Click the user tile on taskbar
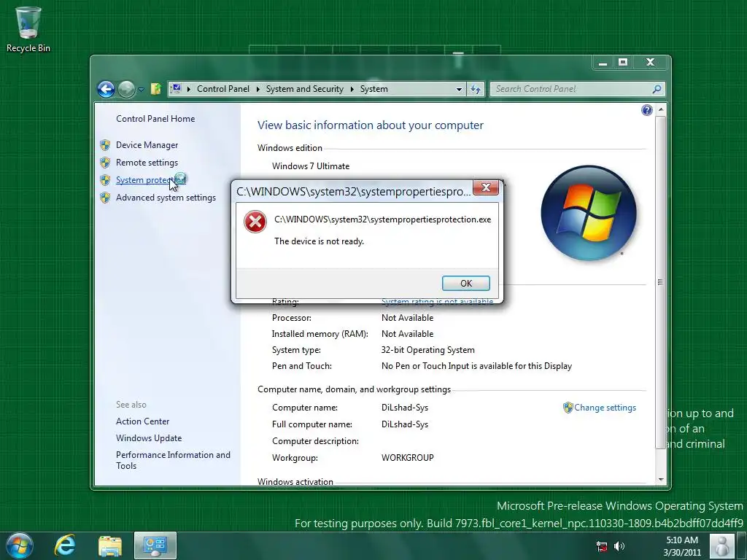The image size is (747, 560). click(722, 545)
